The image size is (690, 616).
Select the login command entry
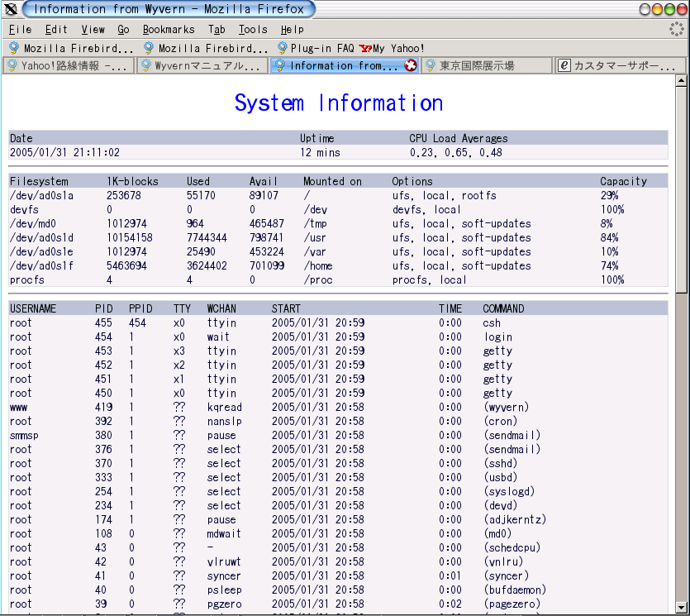pos(498,337)
